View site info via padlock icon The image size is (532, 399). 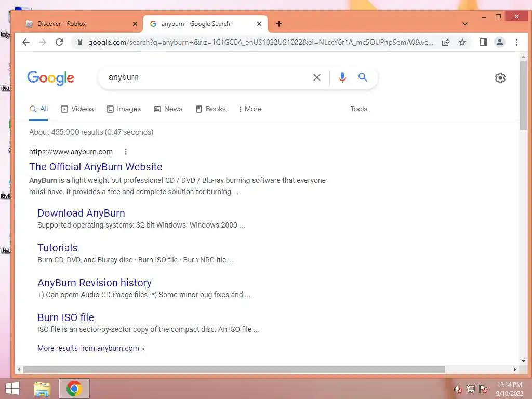79,42
